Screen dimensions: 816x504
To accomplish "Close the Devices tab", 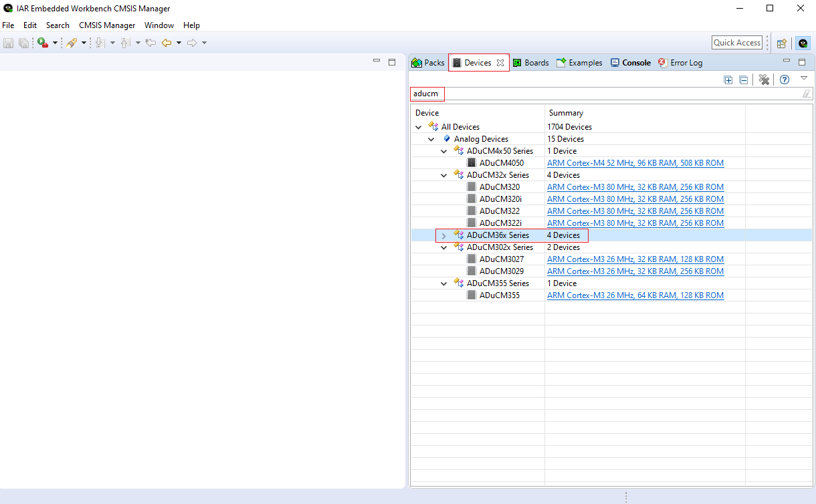I will pyautogui.click(x=500, y=63).
